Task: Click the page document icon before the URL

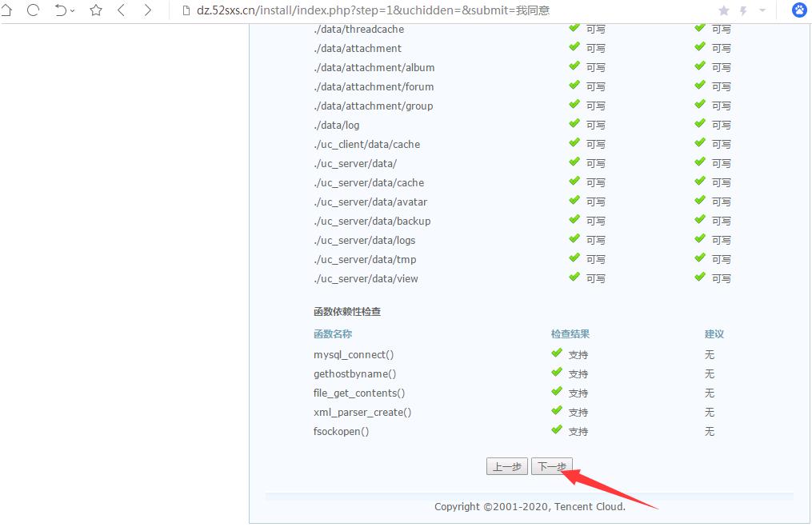Action: 186,10
